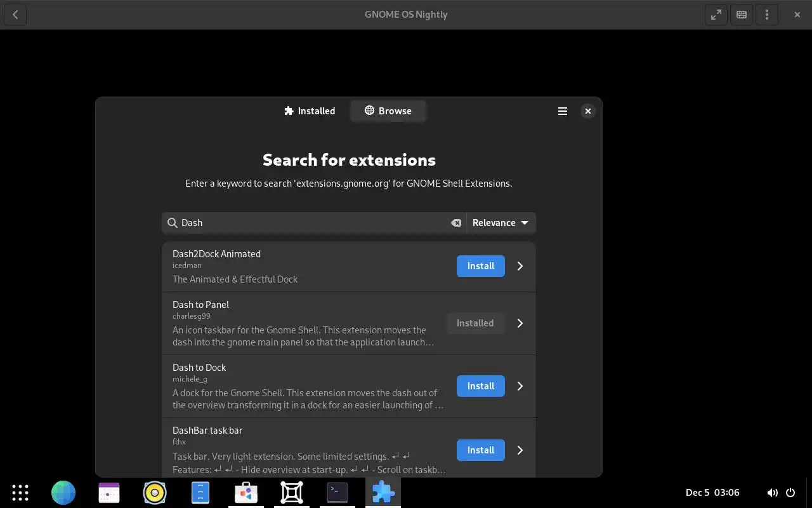Open the Extension Manager hamburger menu
Screen dimensions: 812x508
point(563,111)
